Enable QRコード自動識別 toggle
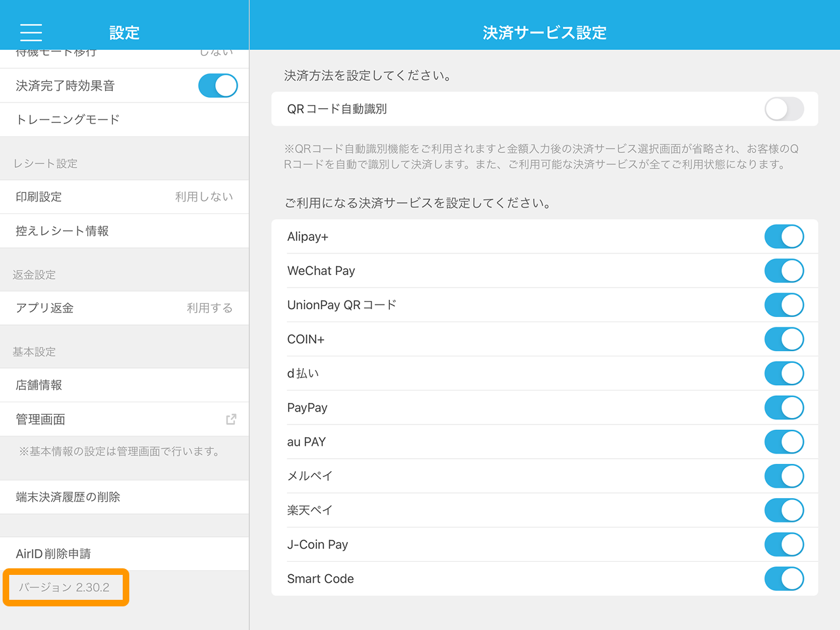 [x=784, y=109]
